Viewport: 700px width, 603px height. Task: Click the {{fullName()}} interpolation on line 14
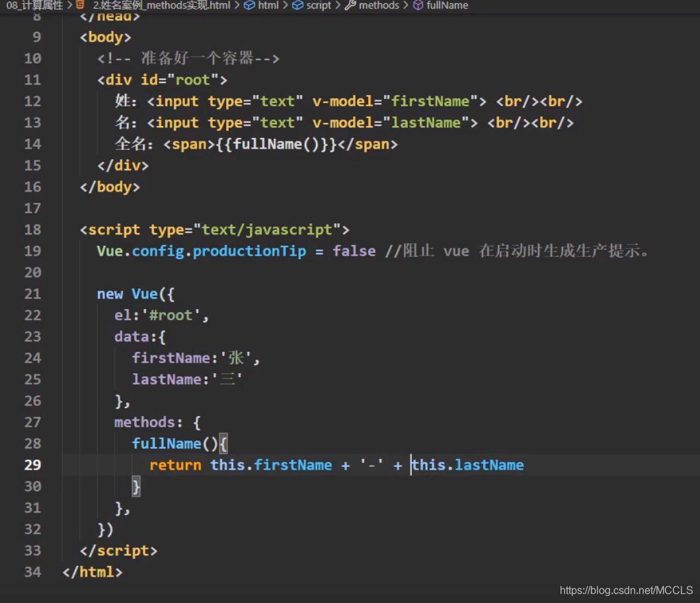[276, 144]
